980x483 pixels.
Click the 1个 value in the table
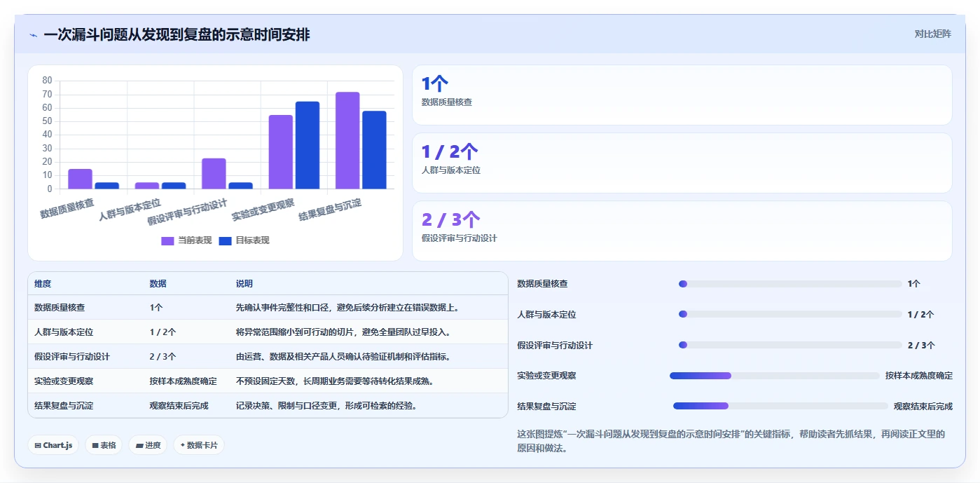pos(156,308)
